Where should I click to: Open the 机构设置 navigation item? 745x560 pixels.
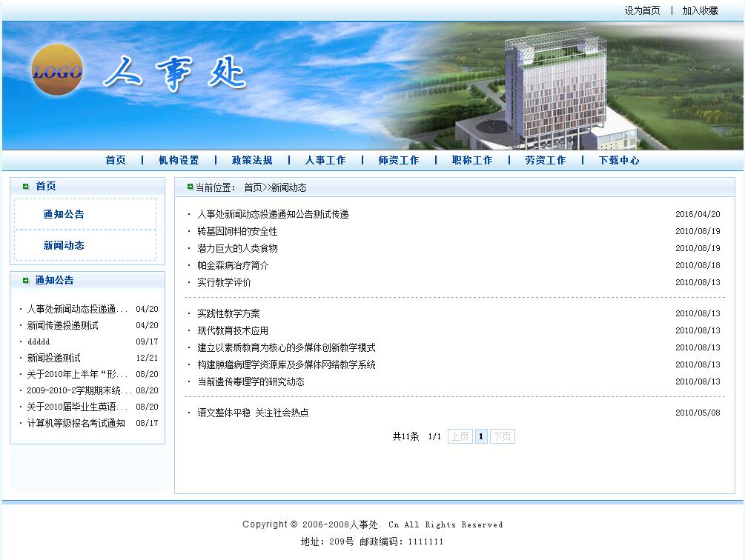click(179, 161)
